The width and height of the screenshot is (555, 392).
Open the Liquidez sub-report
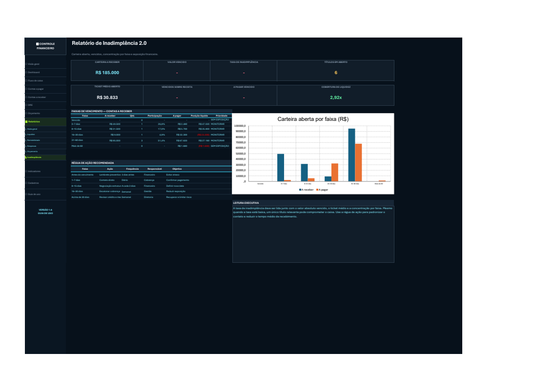coord(45,134)
